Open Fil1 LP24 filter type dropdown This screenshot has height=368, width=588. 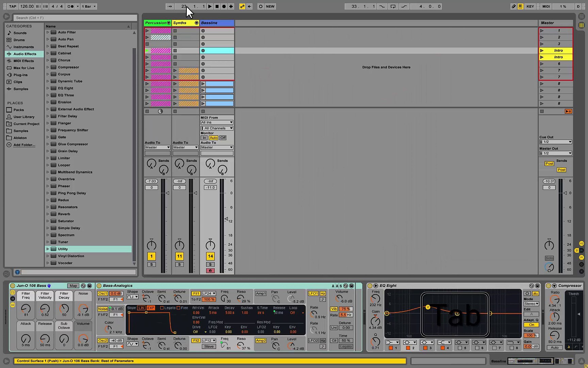point(209,294)
